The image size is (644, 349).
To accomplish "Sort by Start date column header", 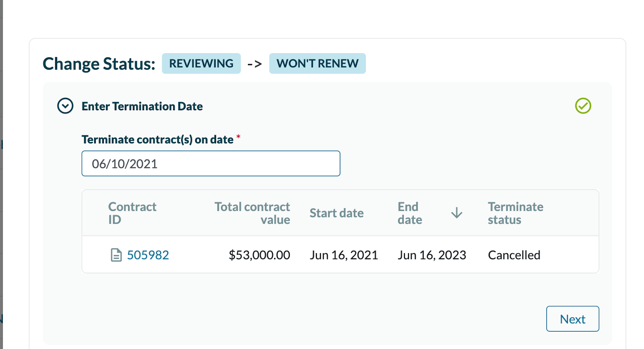I will click(x=336, y=213).
